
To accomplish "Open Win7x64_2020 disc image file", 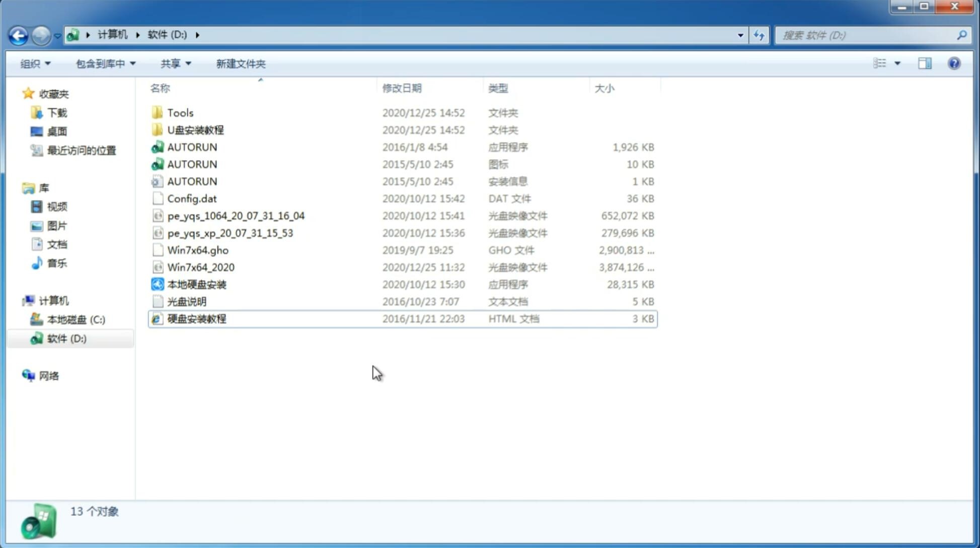I will 200,266.
